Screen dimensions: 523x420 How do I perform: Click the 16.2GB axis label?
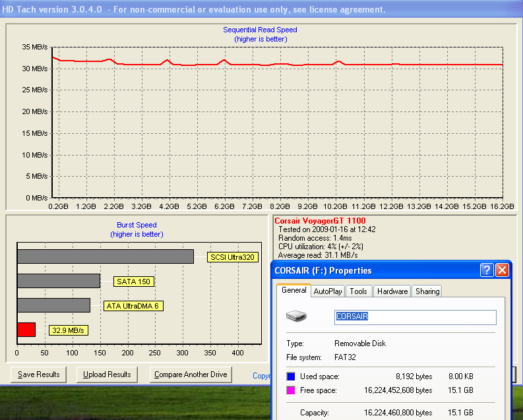point(502,206)
